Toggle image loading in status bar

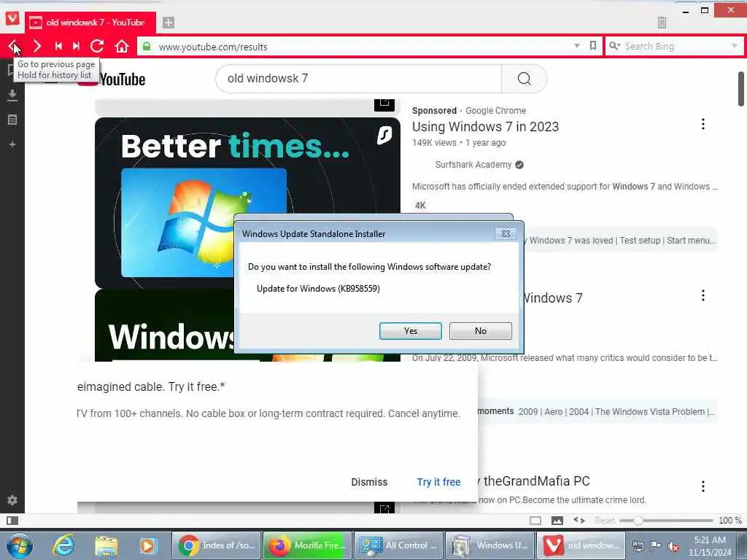click(x=557, y=521)
